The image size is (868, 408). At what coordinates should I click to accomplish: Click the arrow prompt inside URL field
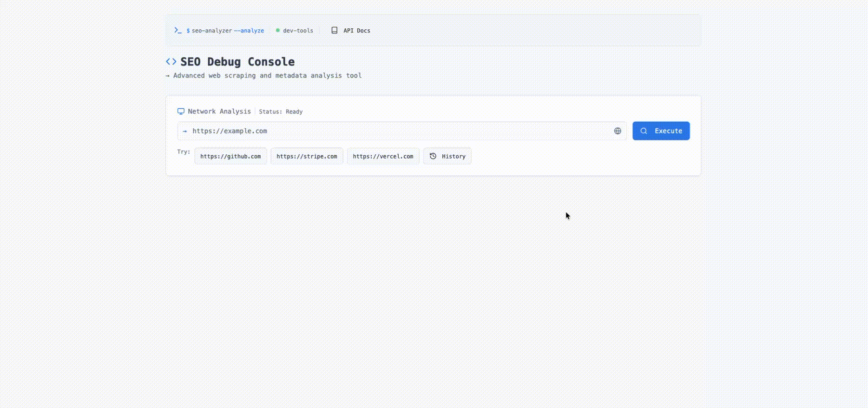click(184, 131)
